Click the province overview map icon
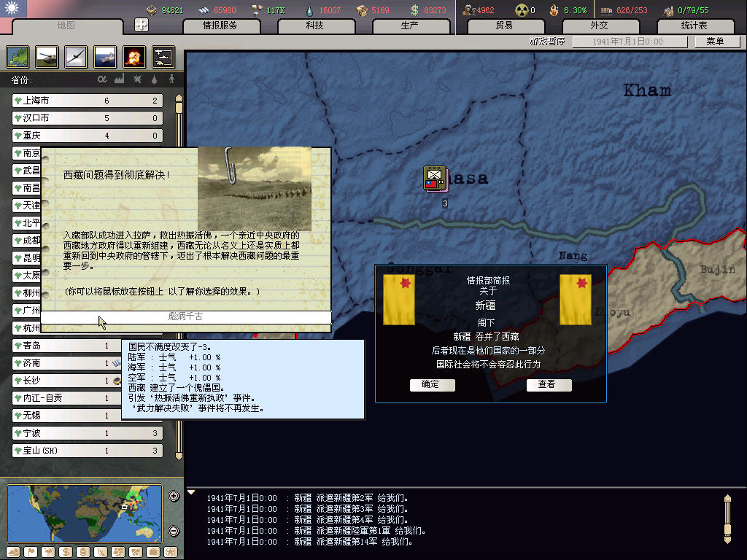Image resolution: width=747 pixels, height=560 pixels. click(18, 56)
